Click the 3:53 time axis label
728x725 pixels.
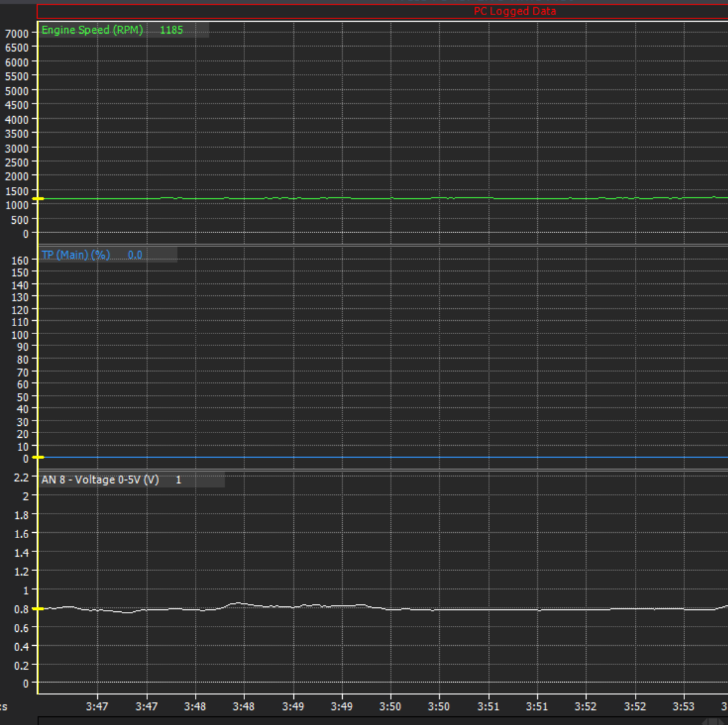point(683,707)
